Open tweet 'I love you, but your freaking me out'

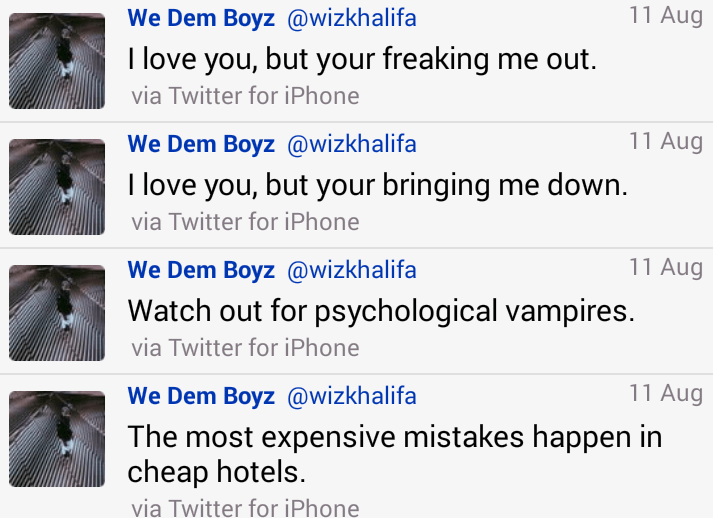coord(362,60)
